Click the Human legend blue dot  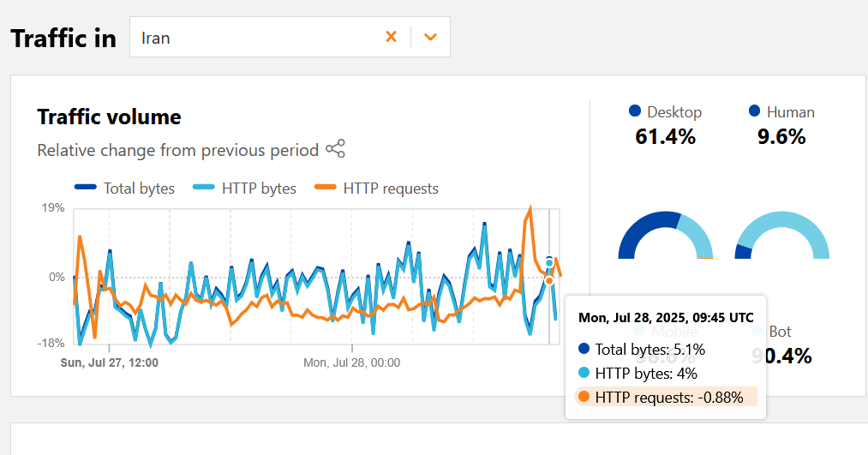click(x=755, y=111)
